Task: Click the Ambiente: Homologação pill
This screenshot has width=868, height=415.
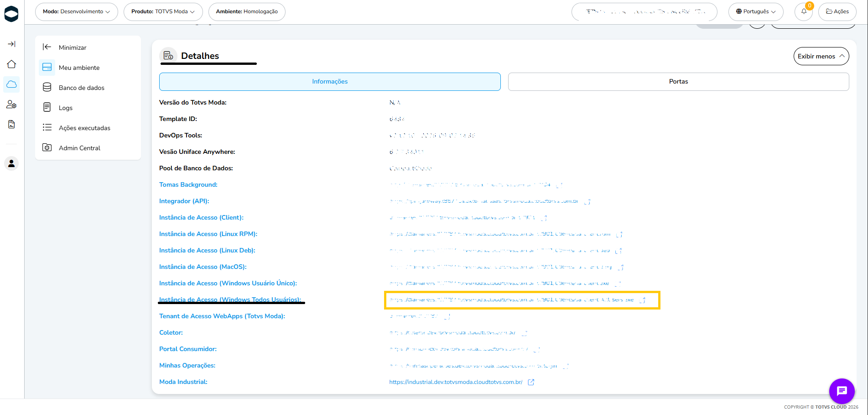Action: click(x=247, y=11)
